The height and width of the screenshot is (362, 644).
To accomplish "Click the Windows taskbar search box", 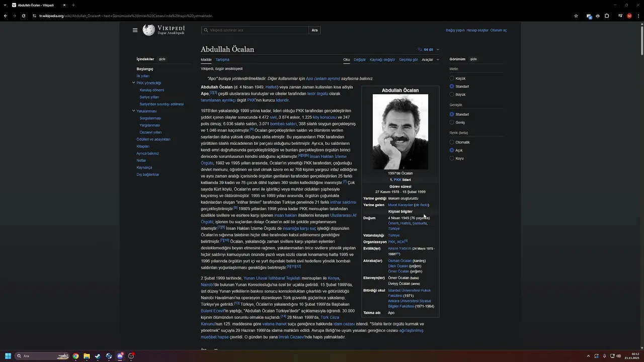I will [x=42, y=356].
